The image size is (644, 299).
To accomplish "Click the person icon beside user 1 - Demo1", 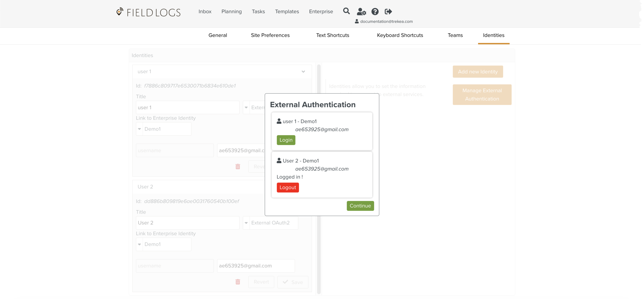I will click(279, 121).
